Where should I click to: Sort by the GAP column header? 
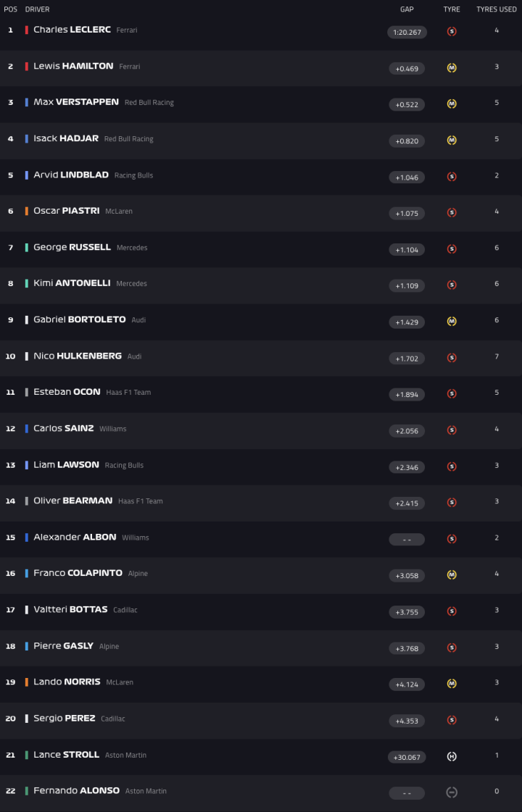[x=406, y=9]
